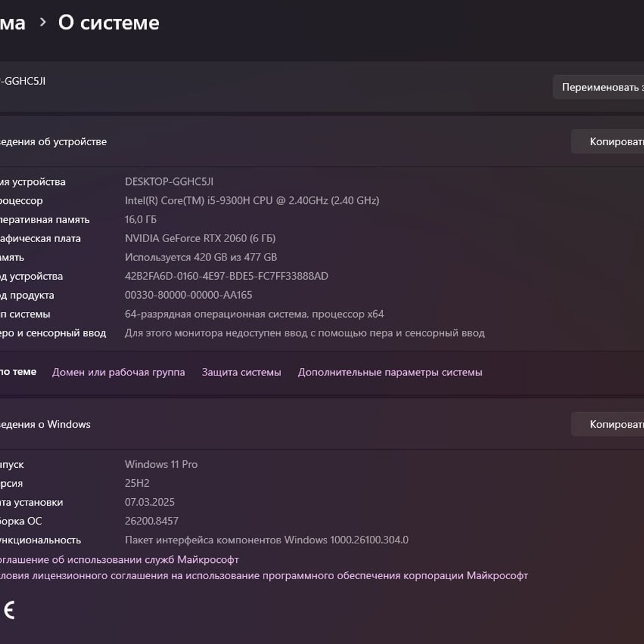Select system type value «64-разрядная операционная система»
Image resolution: width=644 pixels, height=644 pixels.
(254, 314)
